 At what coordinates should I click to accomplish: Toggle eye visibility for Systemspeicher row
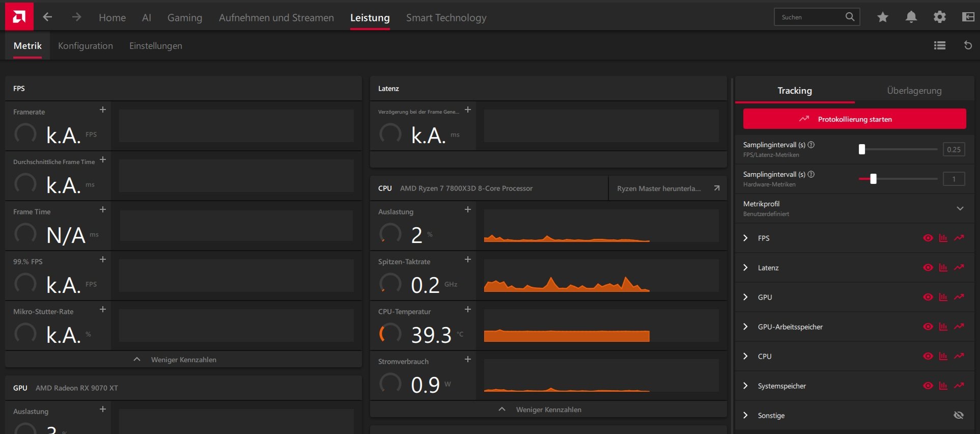pos(928,386)
